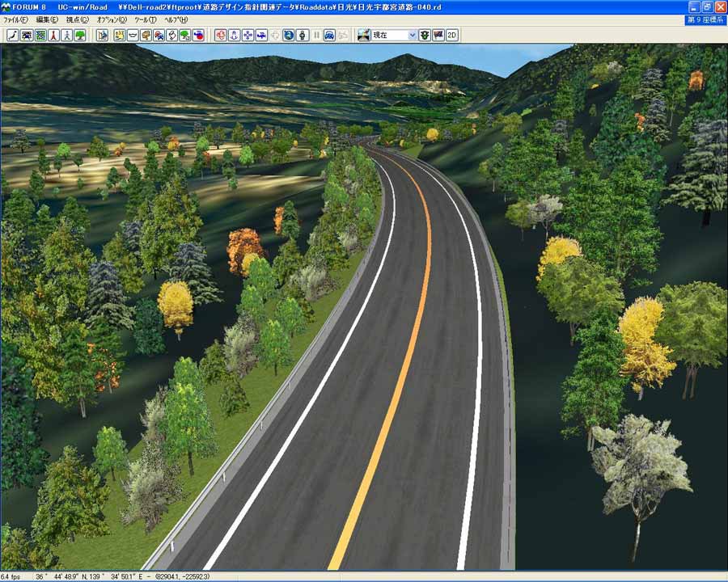Select the red rotate view tool
This screenshot has width=728, height=582.
click(221, 36)
